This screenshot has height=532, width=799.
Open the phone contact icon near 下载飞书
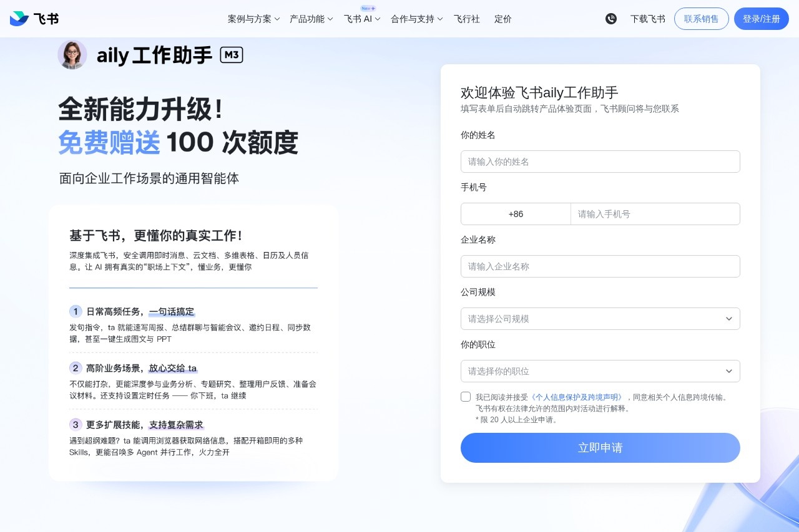[x=610, y=19]
